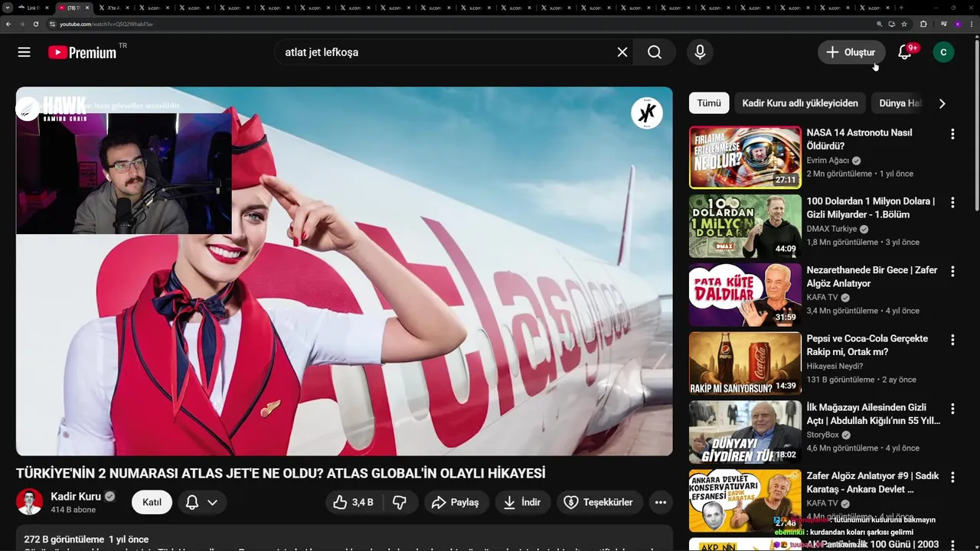Viewport: 980px width, 551px height.
Task: Install YouTube app from the address bar
Action: 892,24
